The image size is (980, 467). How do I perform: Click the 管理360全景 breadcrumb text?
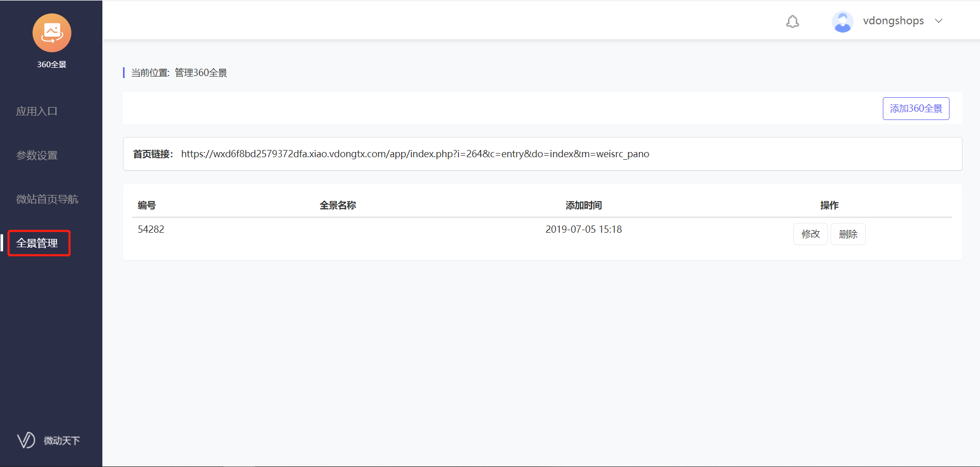click(x=201, y=73)
